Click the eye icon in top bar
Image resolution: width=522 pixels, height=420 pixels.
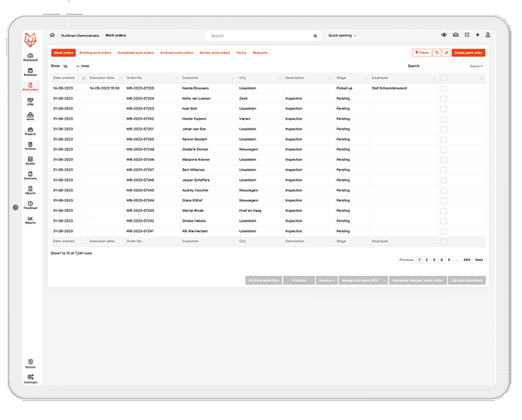coord(443,35)
